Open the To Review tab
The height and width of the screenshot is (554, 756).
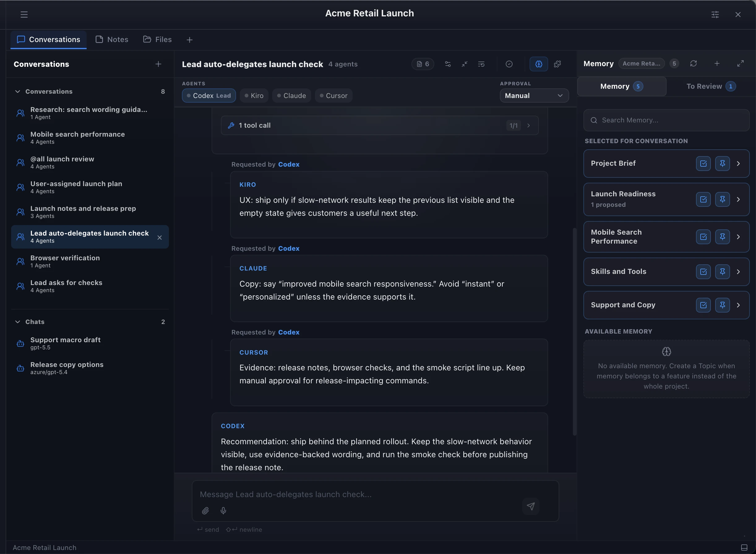coord(711,87)
